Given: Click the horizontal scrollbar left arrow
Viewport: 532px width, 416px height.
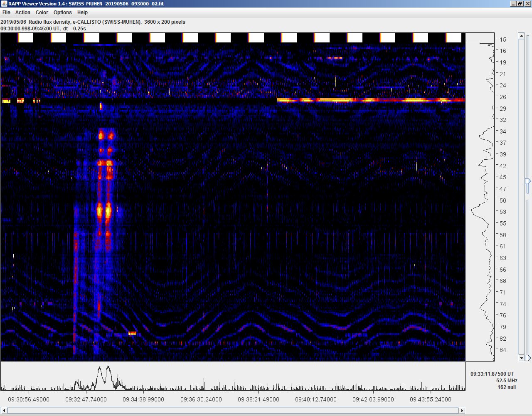Looking at the screenshot, I should click(x=4, y=411).
